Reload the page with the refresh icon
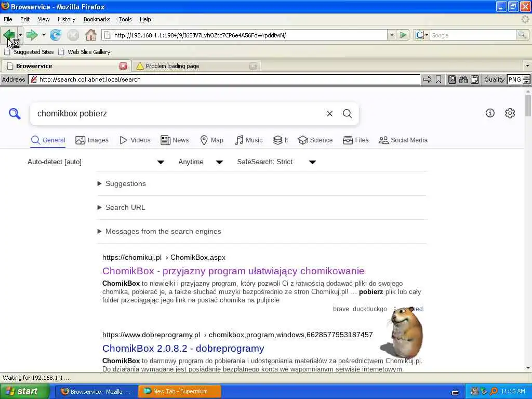The height and width of the screenshot is (399, 532). pos(56,35)
